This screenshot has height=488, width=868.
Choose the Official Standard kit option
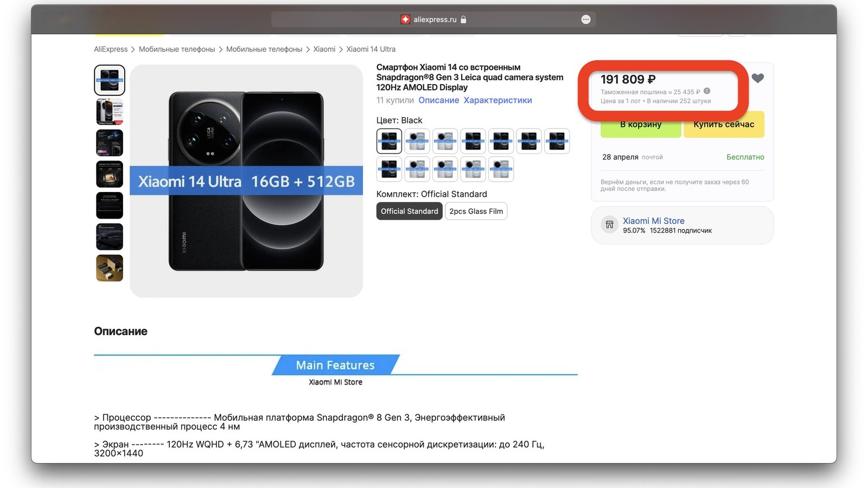point(410,211)
